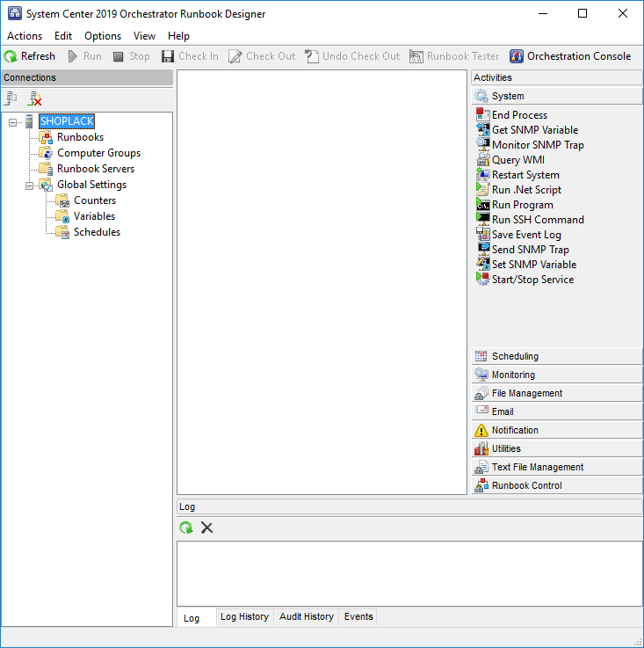
Task: Select the End Process activity
Action: coord(511,115)
